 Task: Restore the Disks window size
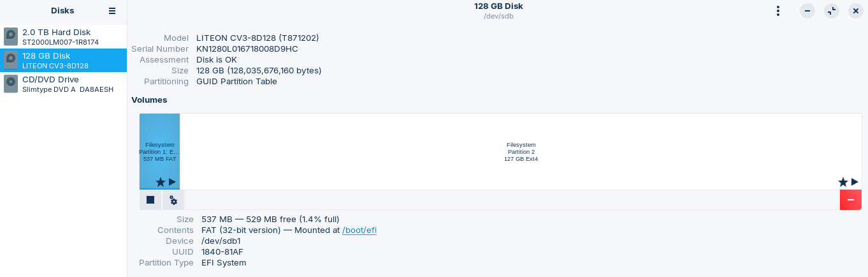[x=832, y=11]
